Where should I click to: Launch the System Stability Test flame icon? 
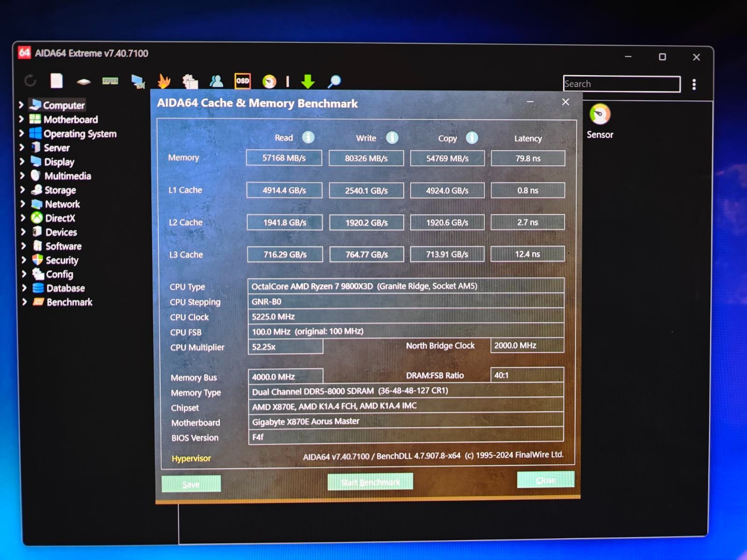pos(164,81)
